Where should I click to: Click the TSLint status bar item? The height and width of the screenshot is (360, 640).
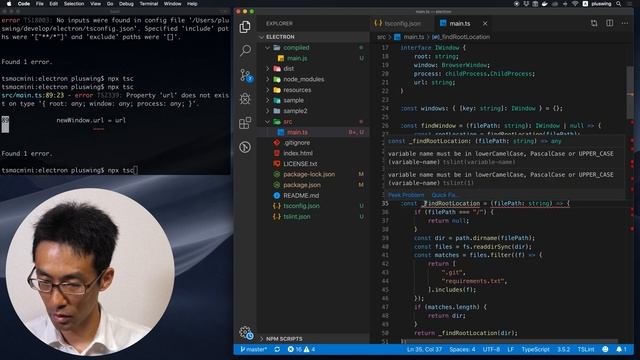coord(586,349)
